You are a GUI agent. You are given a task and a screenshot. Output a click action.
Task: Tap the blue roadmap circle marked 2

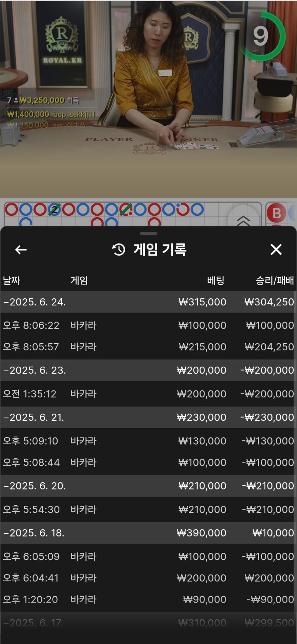click(x=54, y=210)
